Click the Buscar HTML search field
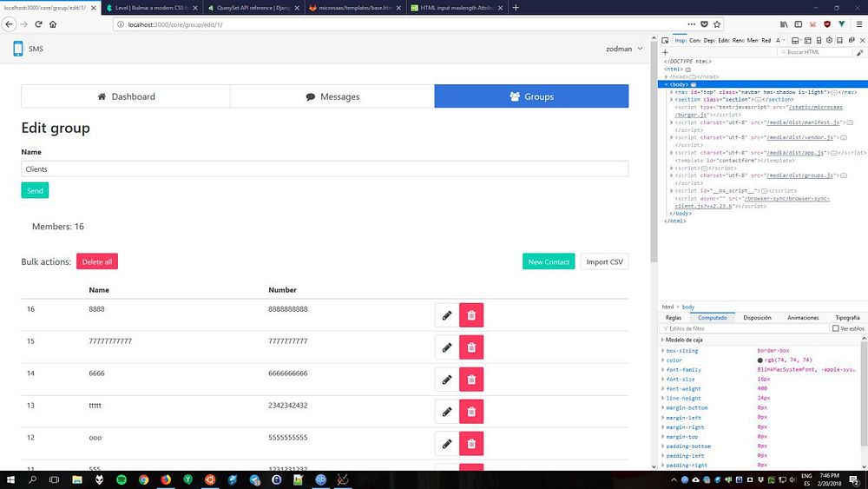The image size is (868, 489). click(815, 52)
